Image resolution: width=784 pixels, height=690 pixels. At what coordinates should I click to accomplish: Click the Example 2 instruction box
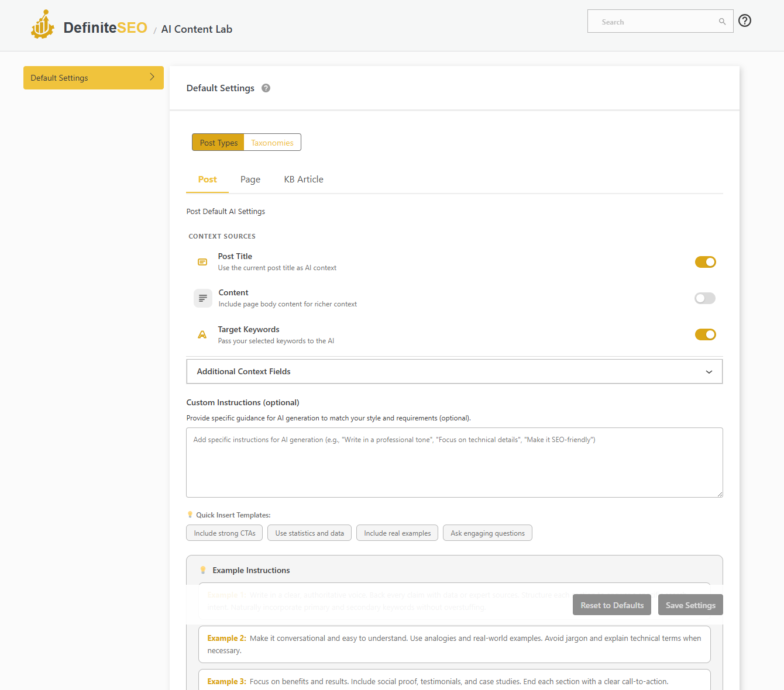(455, 644)
